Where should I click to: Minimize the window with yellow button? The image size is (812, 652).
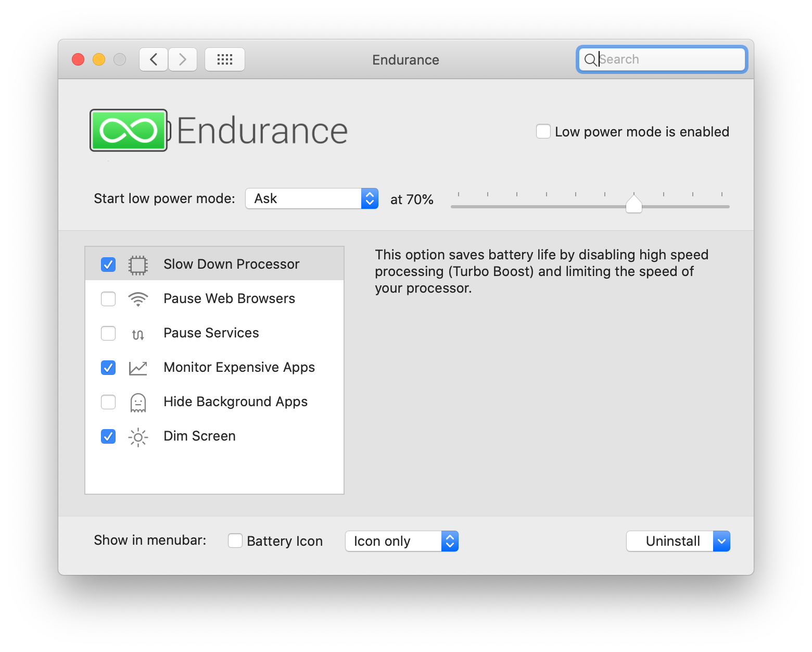(x=99, y=59)
